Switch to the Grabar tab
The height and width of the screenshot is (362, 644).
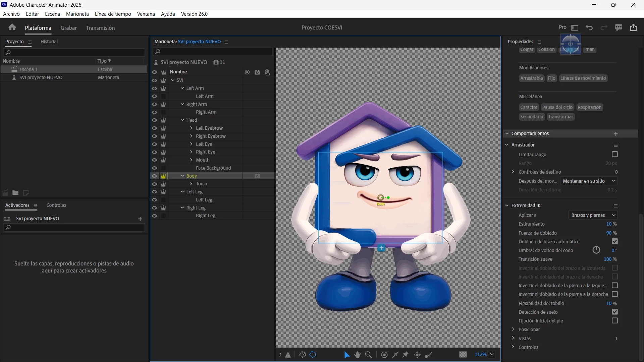(x=68, y=28)
